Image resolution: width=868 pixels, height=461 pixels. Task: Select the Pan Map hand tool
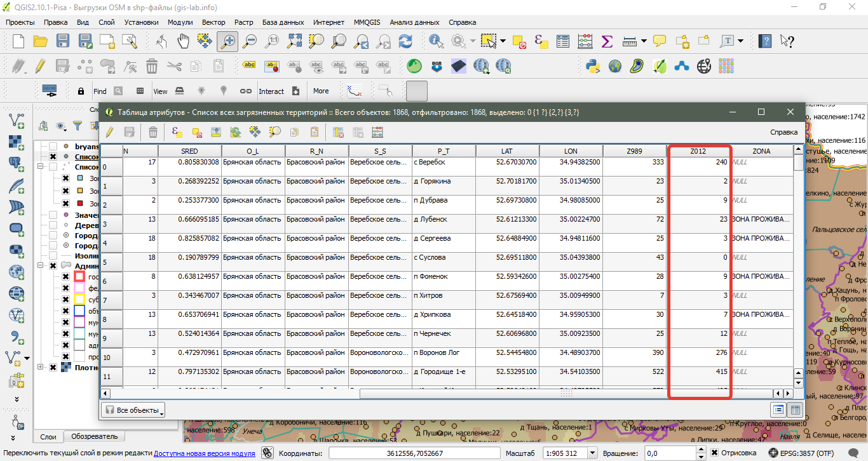click(184, 42)
